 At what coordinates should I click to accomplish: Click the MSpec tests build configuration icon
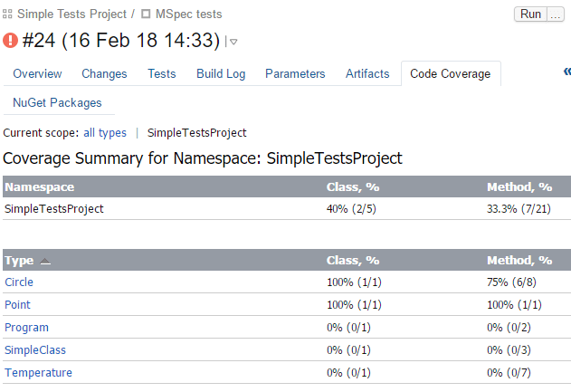point(146,14)
